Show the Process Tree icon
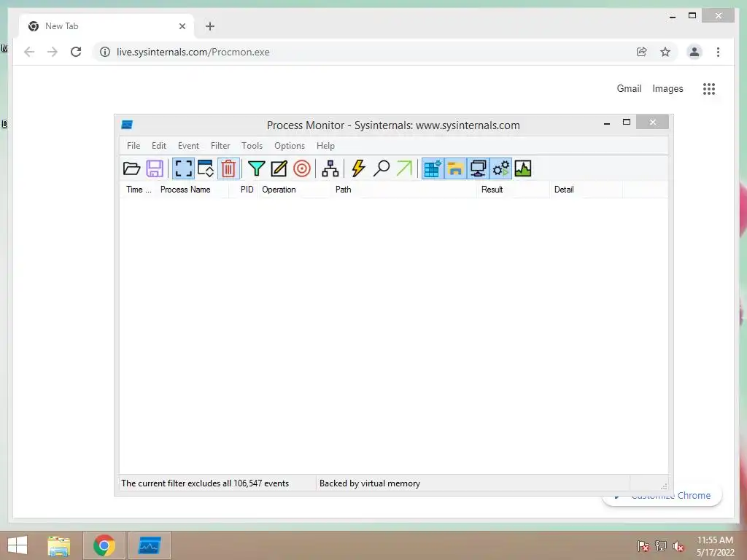The height and width of the screenshot is (560, 747). point(330,168)
